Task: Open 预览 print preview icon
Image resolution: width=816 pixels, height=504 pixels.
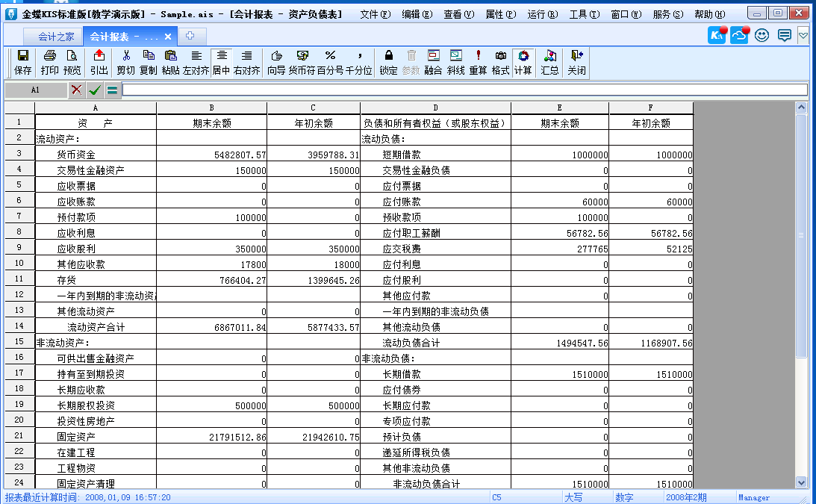Action: tap(72, 62)
